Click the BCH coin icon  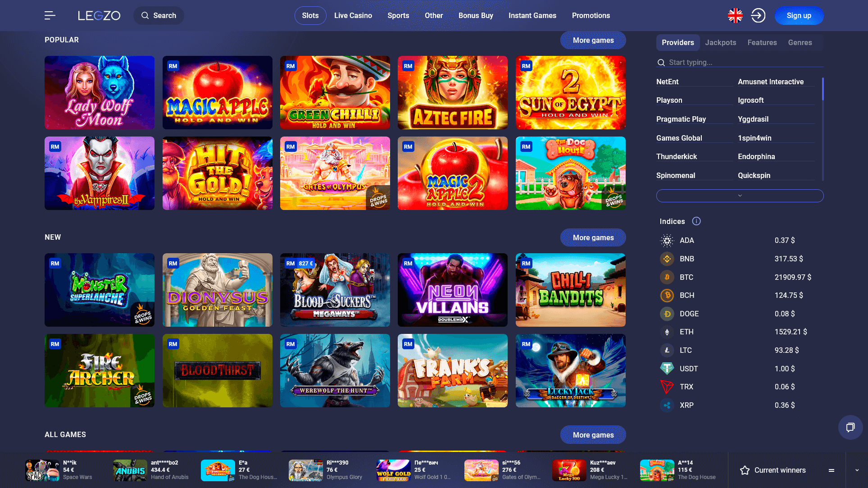(667, 296)
